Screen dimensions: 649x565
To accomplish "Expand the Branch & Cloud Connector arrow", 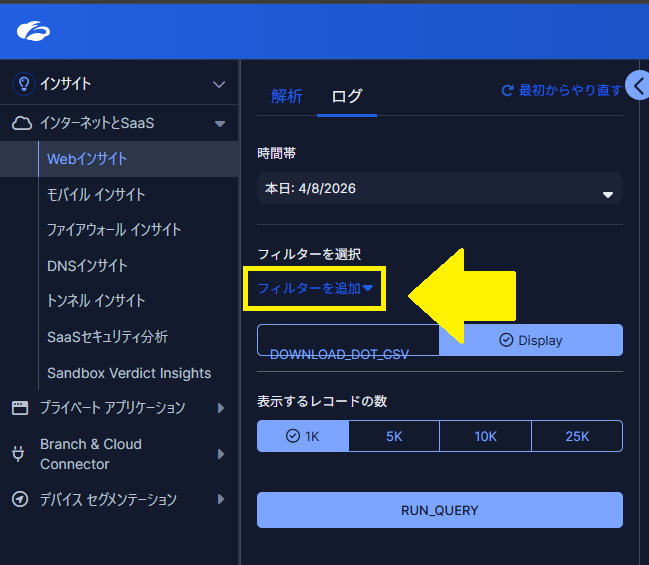I will pos(221,454).
